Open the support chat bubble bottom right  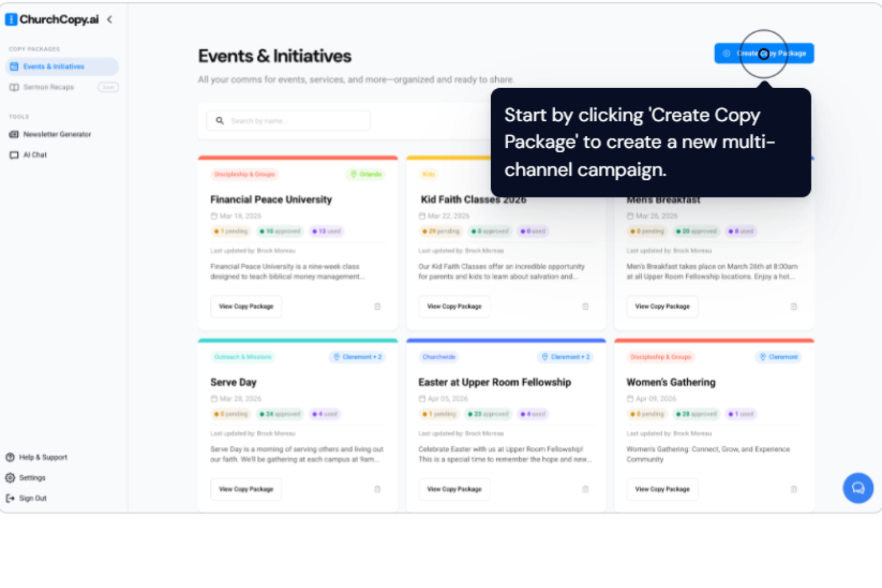coord(858,487)
